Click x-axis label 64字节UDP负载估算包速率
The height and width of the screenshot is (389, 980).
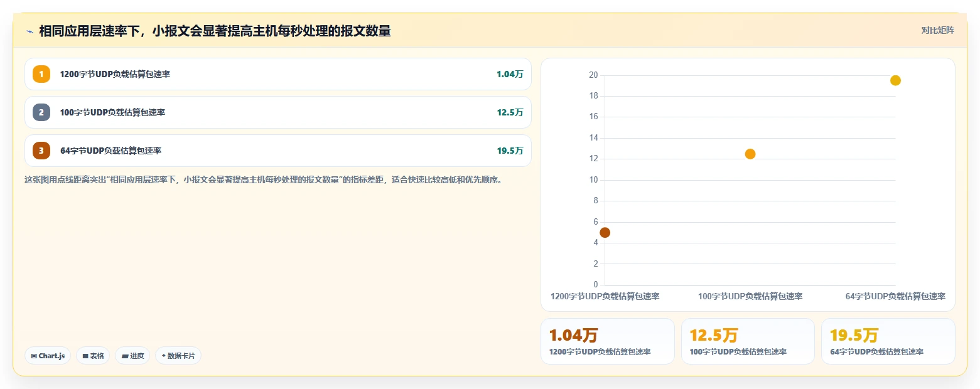[895, 296]
